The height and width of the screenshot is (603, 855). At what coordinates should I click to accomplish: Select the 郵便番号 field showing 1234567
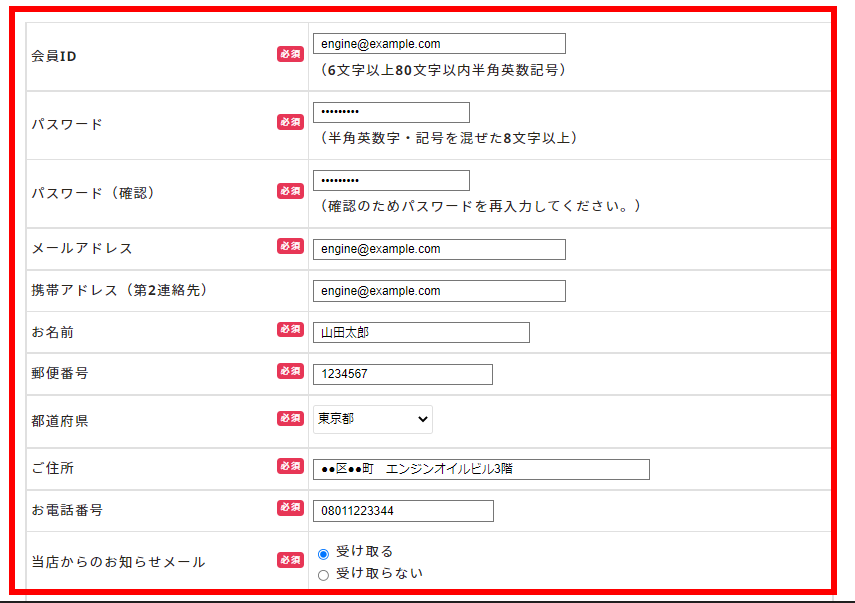pyautogui.click(x=402, y=374)
